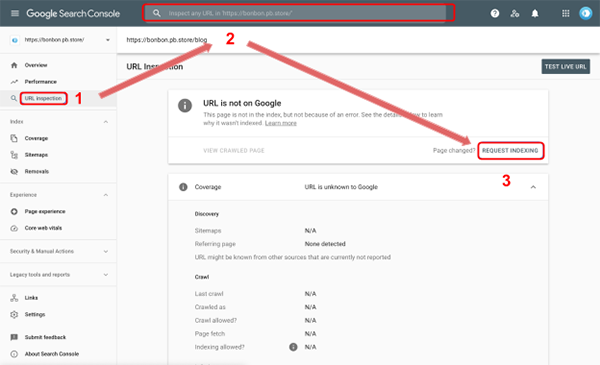
Task: Open Settings from sidebar
Action: (35, 314)
